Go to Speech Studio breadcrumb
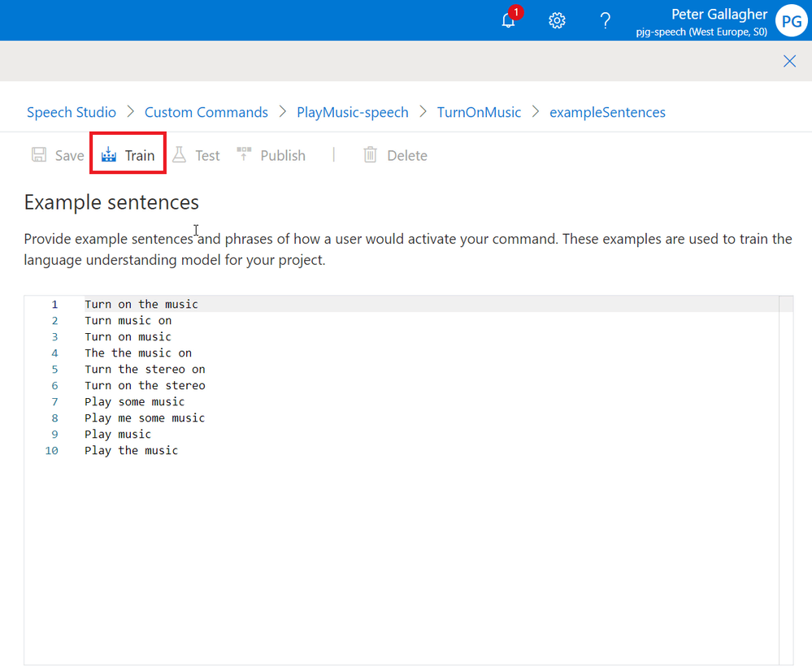The image size is (812, 671). tap(72, 112)
